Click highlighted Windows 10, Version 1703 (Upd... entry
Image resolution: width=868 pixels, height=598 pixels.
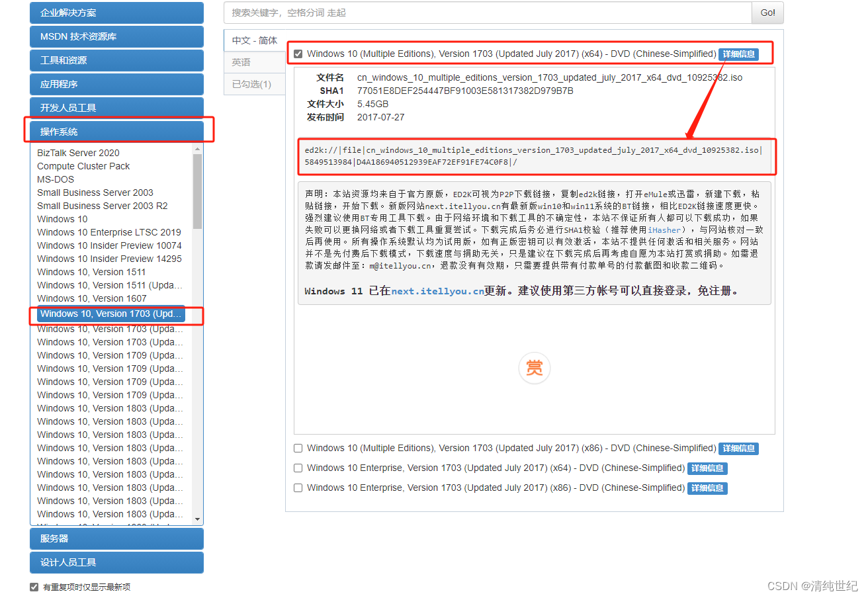(111, 314)
